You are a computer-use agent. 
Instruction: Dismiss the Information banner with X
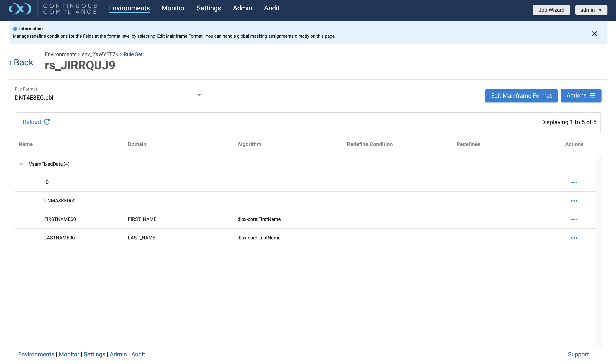click(x=594, y=34)
